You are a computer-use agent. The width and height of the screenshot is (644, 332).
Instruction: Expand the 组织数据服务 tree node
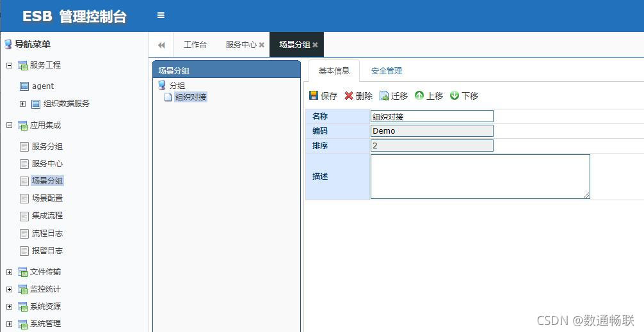pos(23,104)
